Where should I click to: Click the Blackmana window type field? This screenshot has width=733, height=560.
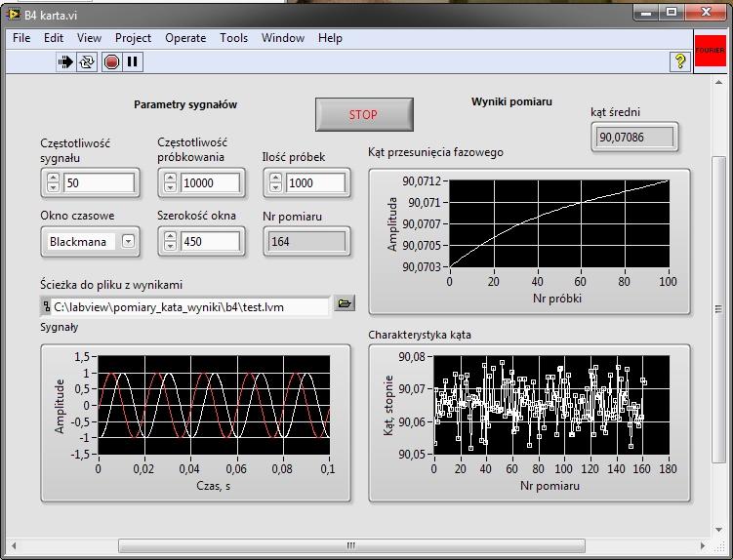[81, 242]
